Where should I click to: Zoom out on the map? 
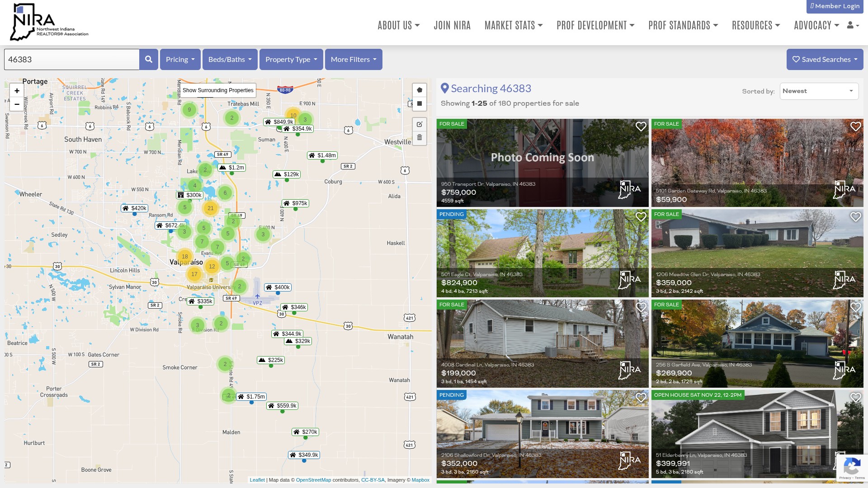pyautogui.click(x=17, y=104)
